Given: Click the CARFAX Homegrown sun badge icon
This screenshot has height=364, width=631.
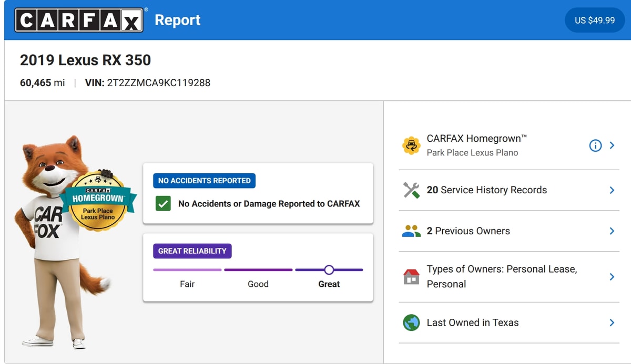Looking at the screenshot, I should tap(411, 145).
